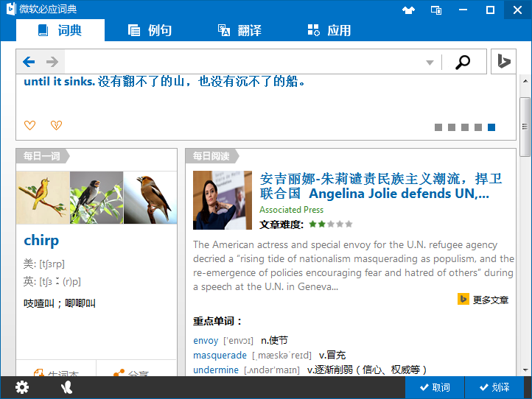Go forward with the right arrow

click(x=52, y=62)
